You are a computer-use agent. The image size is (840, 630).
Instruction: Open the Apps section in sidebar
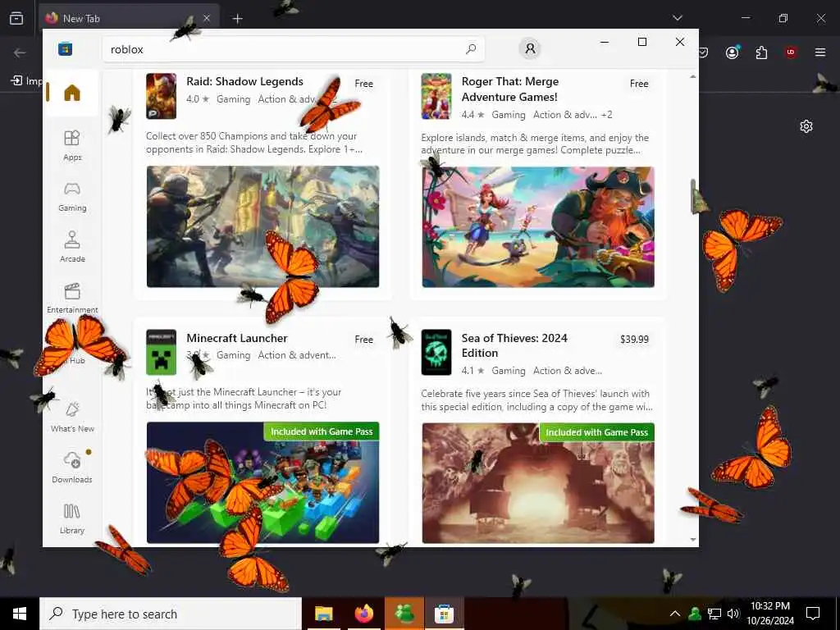[x=72, y=145]
